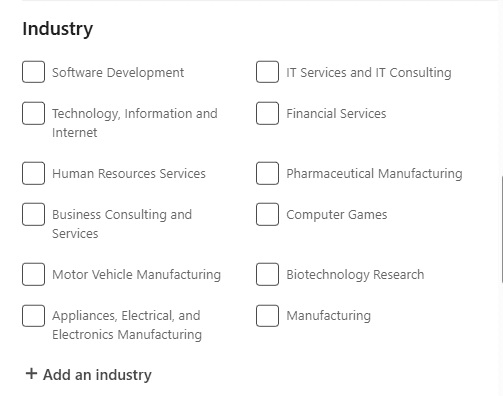
Task: Click the Software Development label text
Action: point(118,73)
